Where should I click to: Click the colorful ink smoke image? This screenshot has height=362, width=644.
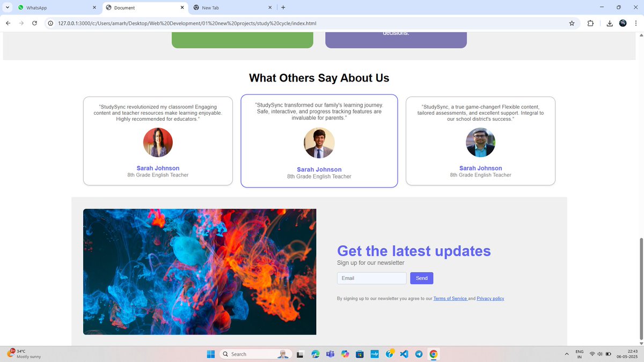200,272
